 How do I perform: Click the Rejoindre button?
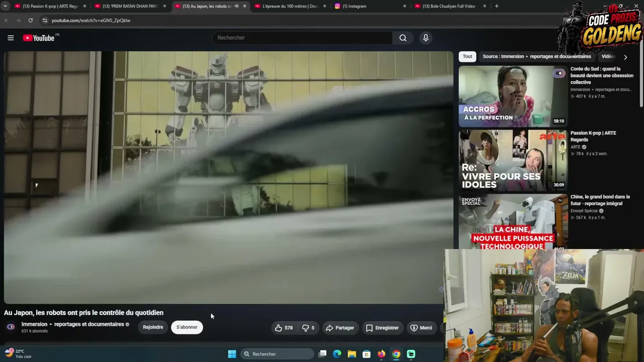tap(153, 327)
